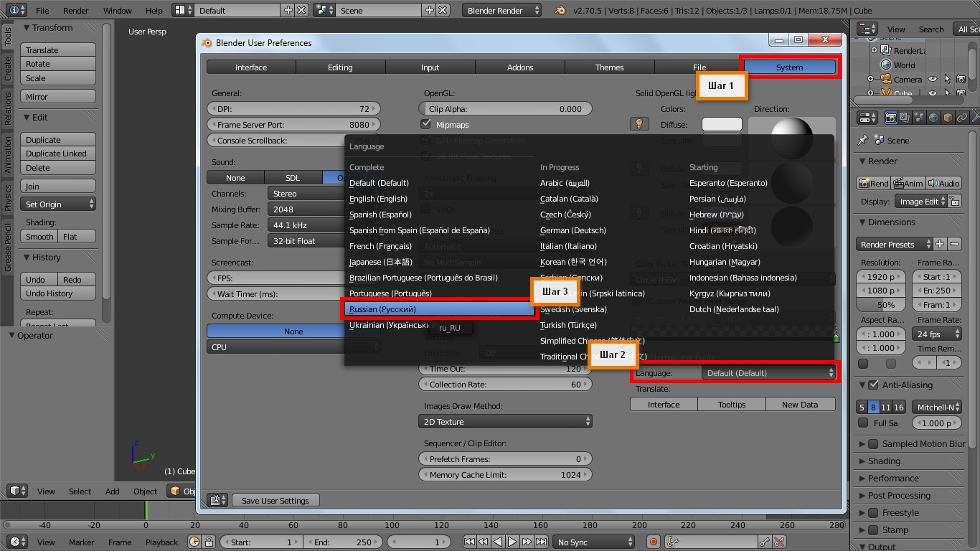The image size is (980, 551).
Task: Click the Camera restrict-select arrow icon
Action: click(x=947, y=80)
